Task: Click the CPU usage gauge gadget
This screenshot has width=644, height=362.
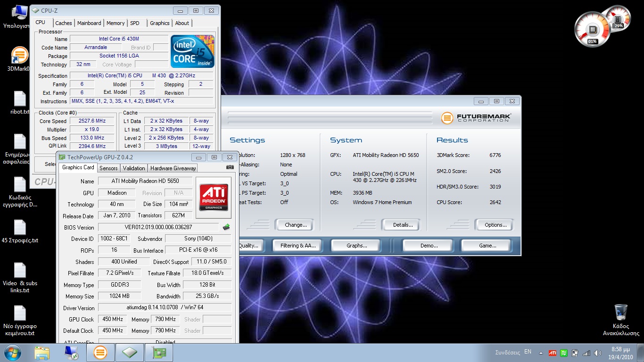Action: point(593,30)
